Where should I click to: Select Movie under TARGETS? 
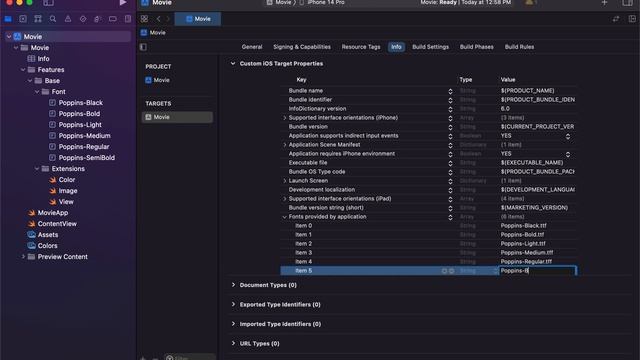pos(177,117)
